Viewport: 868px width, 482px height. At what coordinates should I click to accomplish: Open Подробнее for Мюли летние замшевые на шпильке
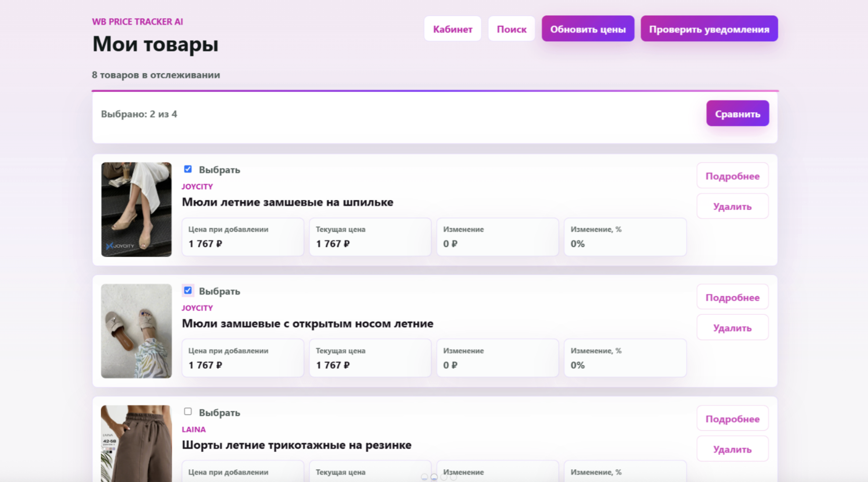(x=732, y=176)
